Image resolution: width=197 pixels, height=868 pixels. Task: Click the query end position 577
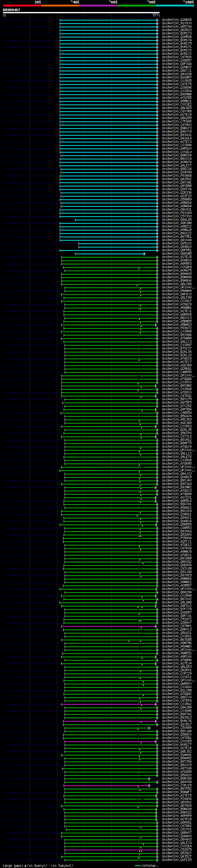click(155, 15)
